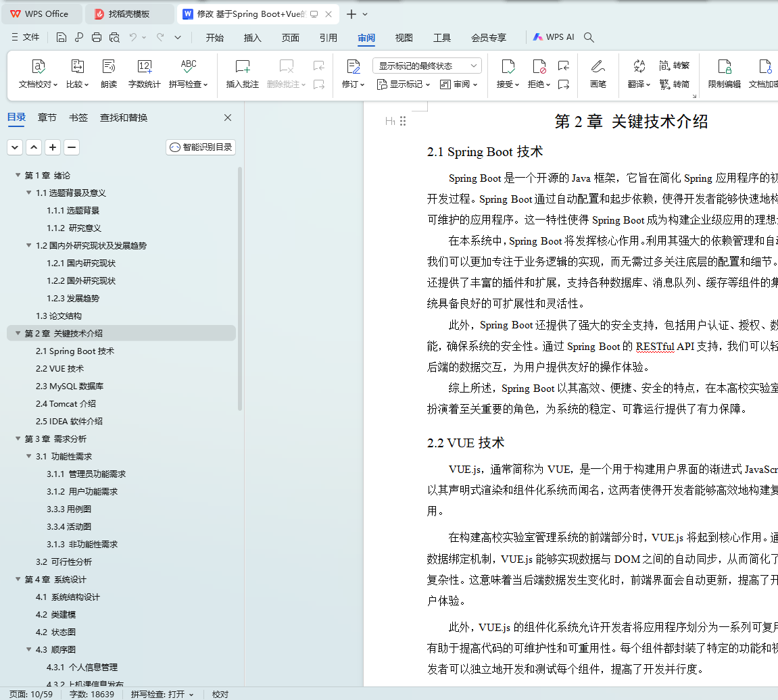Viewport: 778px width, 700px height.
Task: Click the 智能识别目录 button
Action: [201, 147]
